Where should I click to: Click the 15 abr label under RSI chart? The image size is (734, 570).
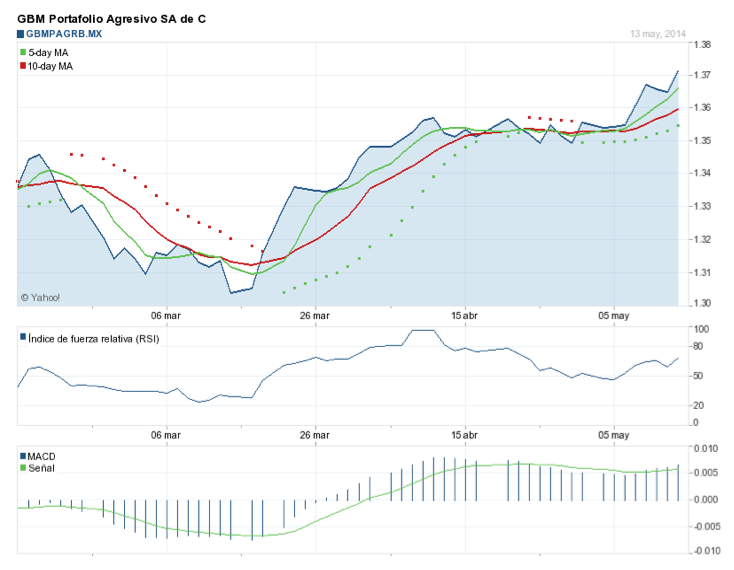pos(464,435)
